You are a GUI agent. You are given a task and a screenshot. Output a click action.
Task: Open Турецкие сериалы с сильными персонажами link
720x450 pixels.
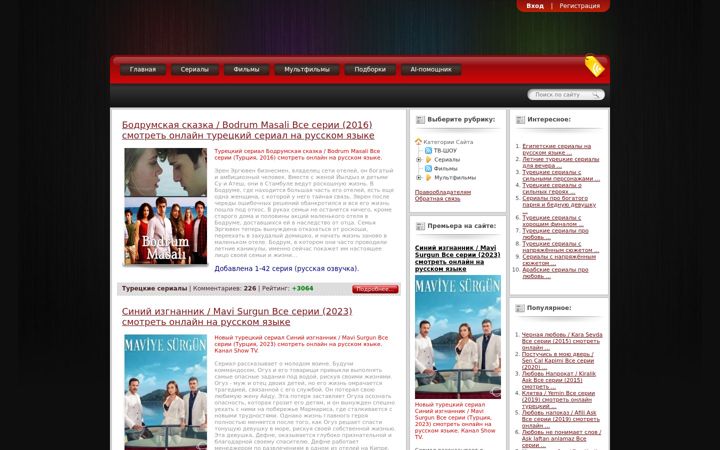pos(561,175)
